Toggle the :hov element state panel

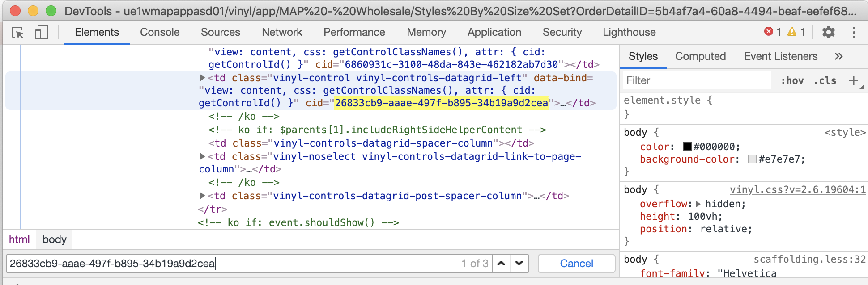(x=792, y=81)
